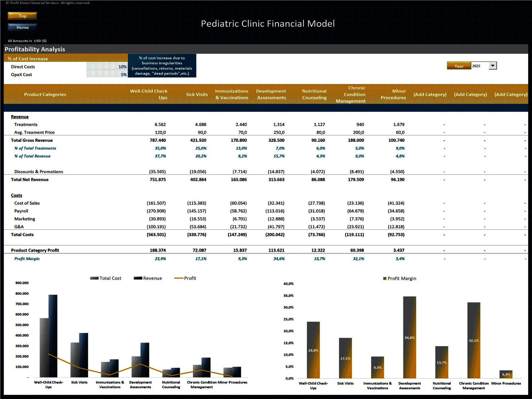The height and width of the screenshot is (399, 532).
Task: Click the Year label button
Action: click(x=459, y=66)
